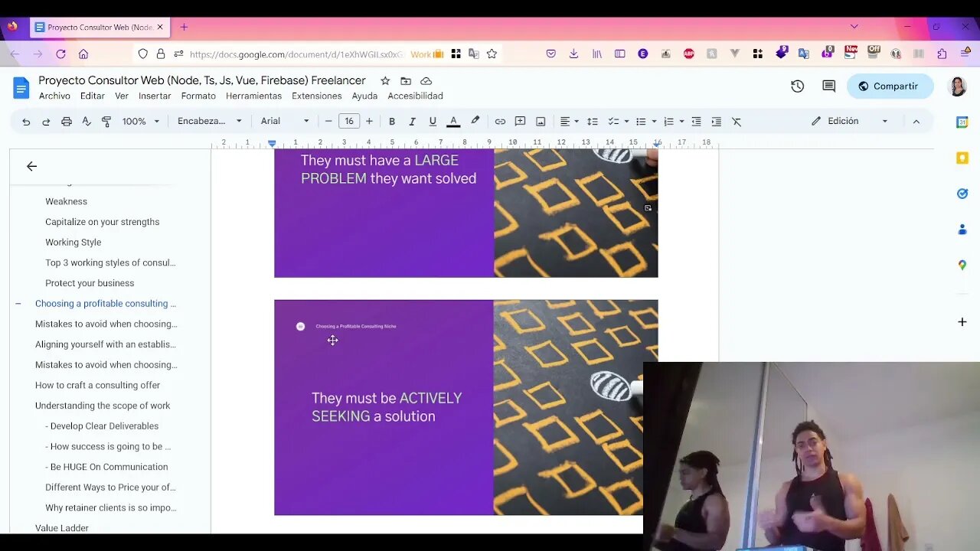Go to Protect your business heading
The image size is (980, 551).
(90, 283)
